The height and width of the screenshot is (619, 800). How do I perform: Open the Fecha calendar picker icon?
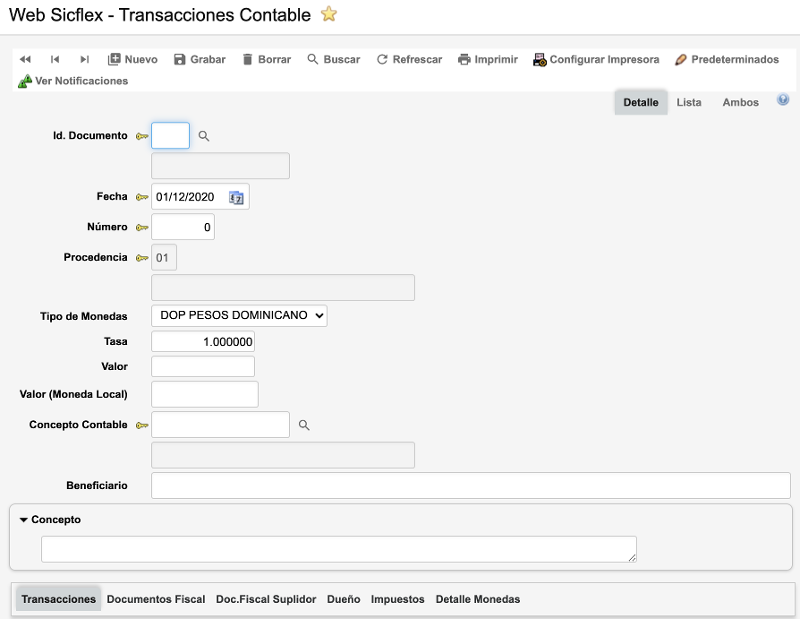(236, 198)
